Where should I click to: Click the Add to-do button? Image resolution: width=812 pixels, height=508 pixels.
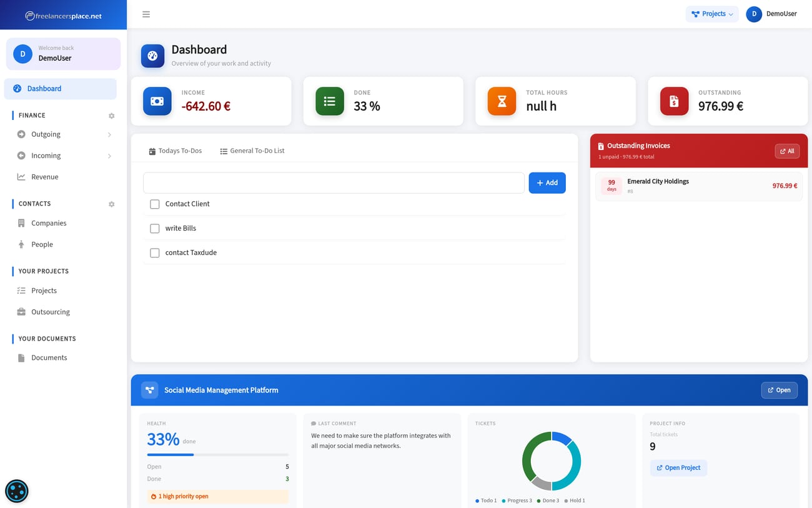(547, 182)
